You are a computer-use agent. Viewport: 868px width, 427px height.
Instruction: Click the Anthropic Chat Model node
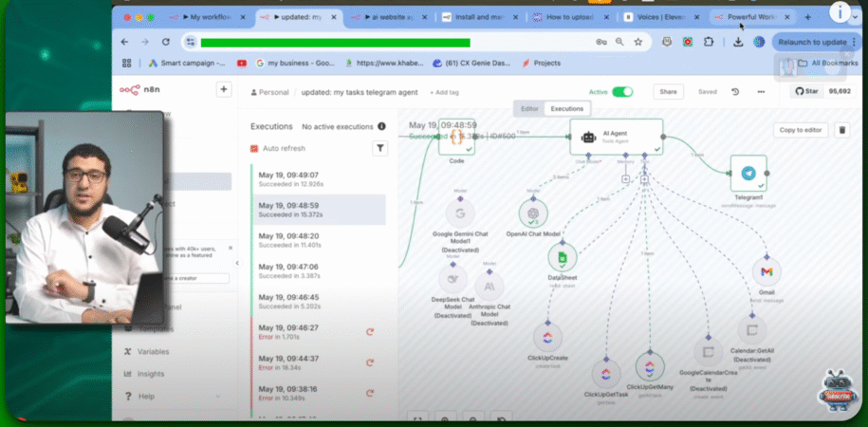coord(489,286)
